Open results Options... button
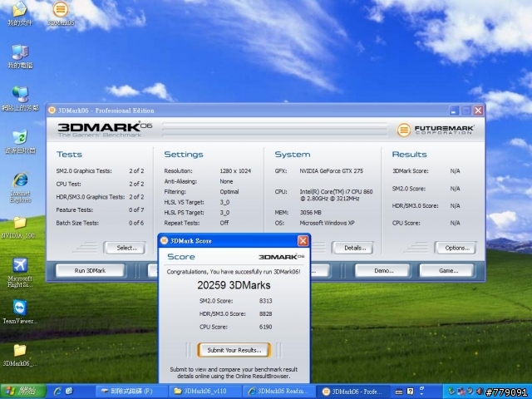Viewport: 532px width, 399px height. coord(457,248)
